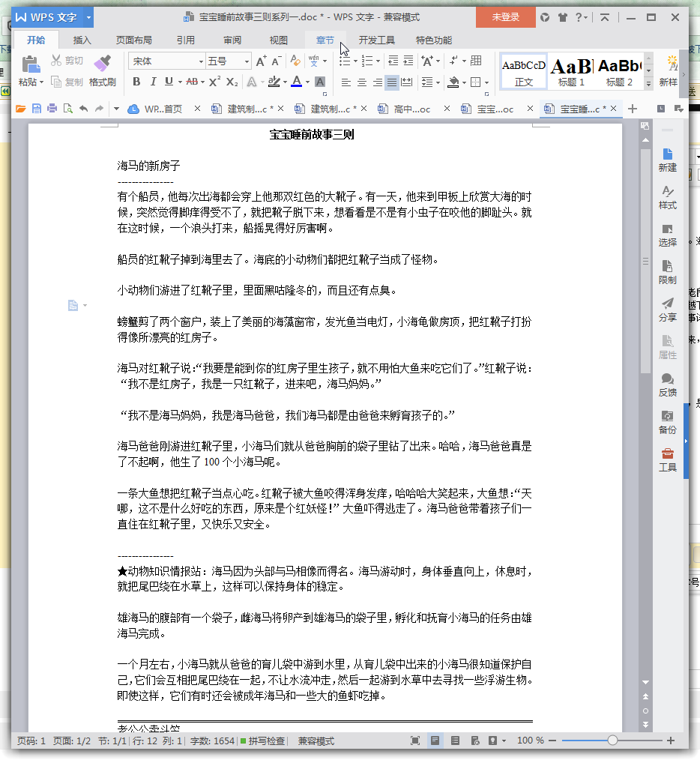Open the font name 宋体 dropdown
Viewport: 700px width, 760px height.
pos(201,61)
